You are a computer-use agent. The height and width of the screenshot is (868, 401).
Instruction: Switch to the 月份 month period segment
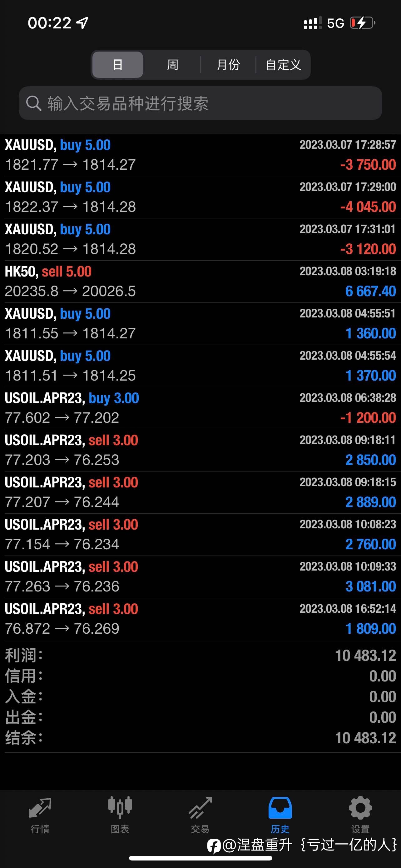pos(228,65)
